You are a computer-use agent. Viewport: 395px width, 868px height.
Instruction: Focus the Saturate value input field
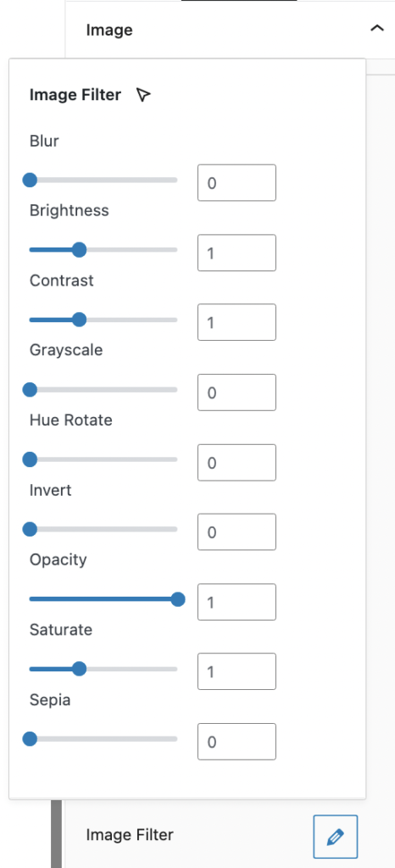pyautogui.click(x=236, y=671)
